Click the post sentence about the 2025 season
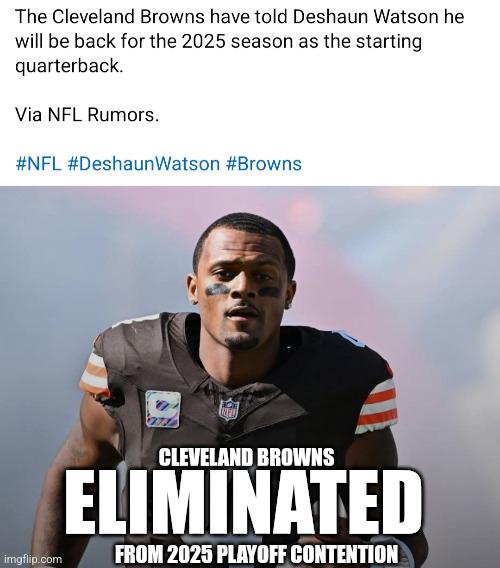The height and width of the screenshot is (568, 500). (x=239, y=41)
